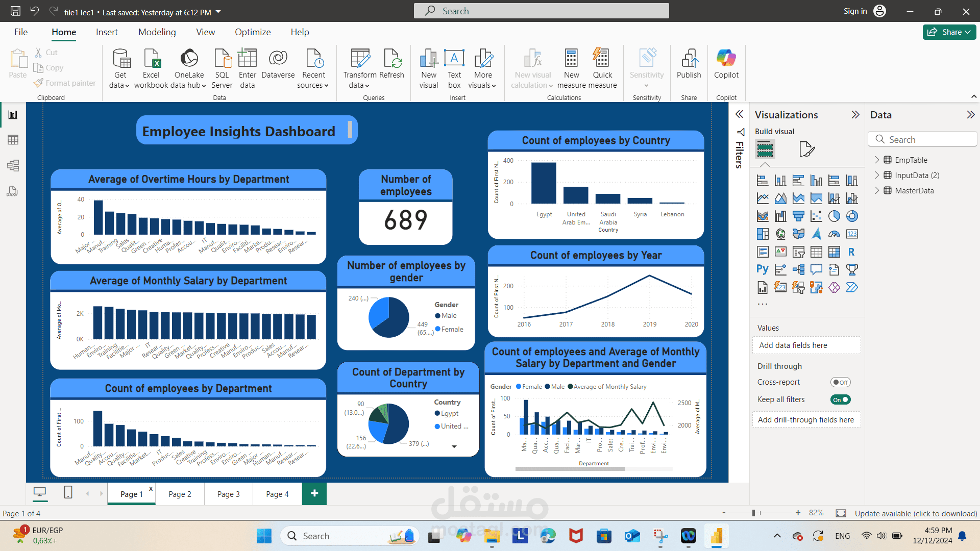980x551 pixels.
Task: Click the Undo arrow in title bar
Action: pos(35,11)
